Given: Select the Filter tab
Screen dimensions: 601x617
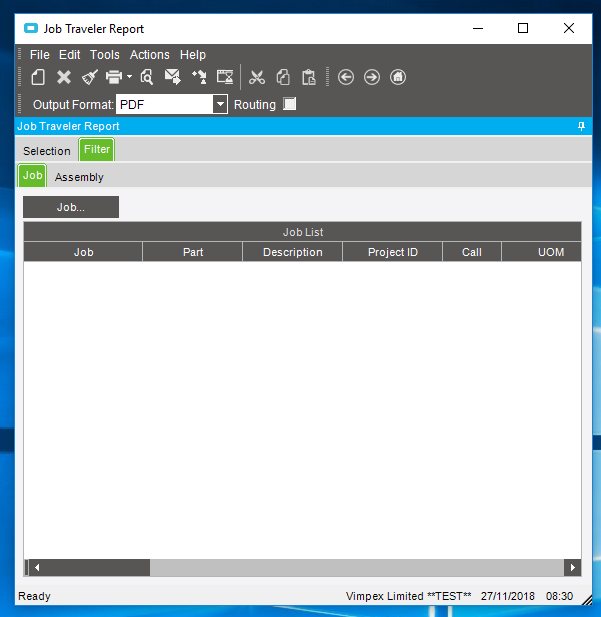Looking at the screenshot, I should coord(97,149).
